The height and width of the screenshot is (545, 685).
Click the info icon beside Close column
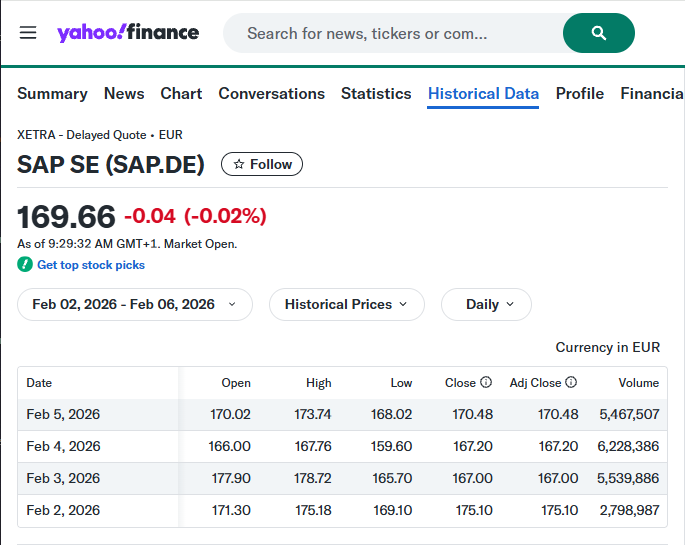pos(486,382)
